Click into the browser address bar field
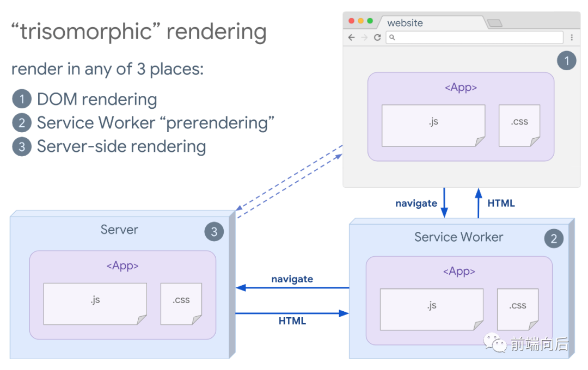The height and width of the screenshot is (370, 588). [x=474, y=38]
